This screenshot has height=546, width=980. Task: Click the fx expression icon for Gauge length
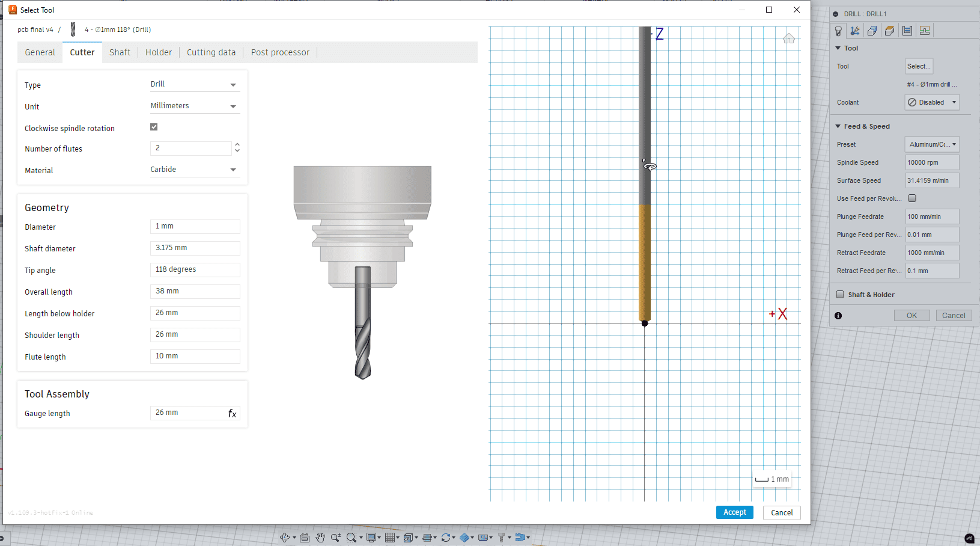click(x=232, y=413)
